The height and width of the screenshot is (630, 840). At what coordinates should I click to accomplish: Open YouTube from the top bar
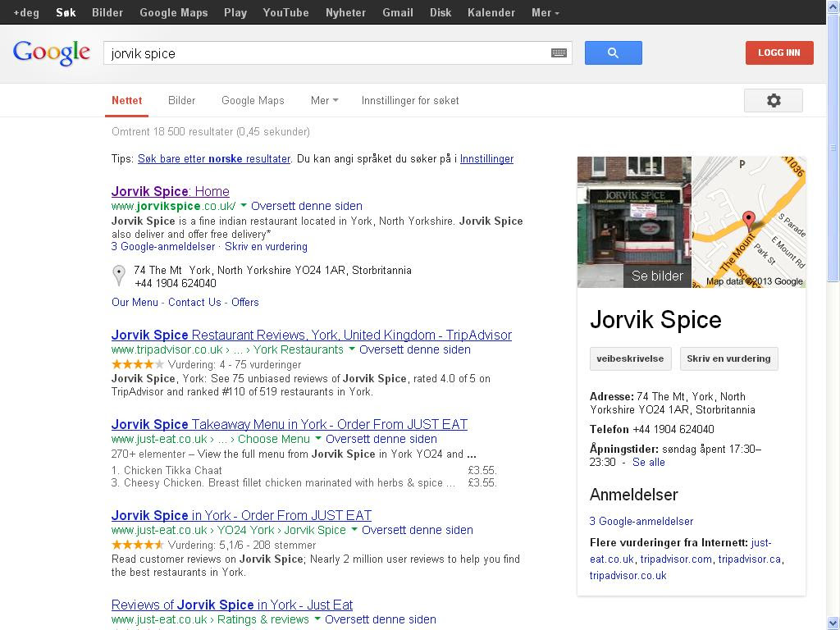[x=285, y=12]
